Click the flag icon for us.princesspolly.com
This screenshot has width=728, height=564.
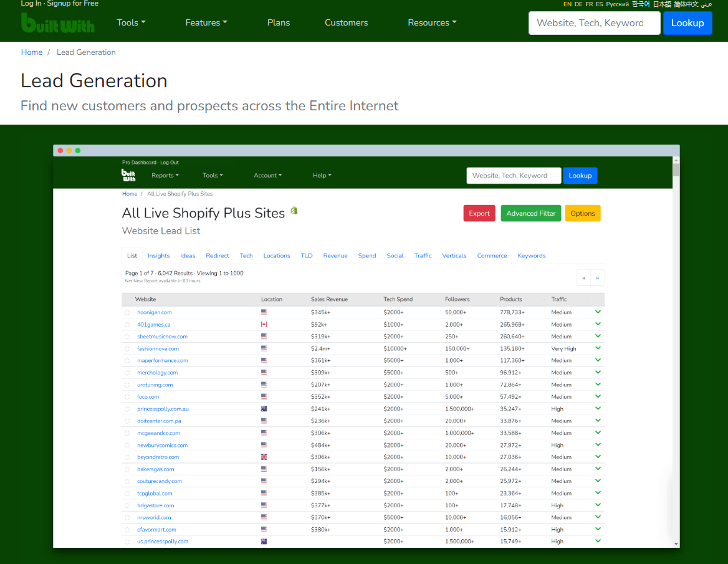pos(264,542)
